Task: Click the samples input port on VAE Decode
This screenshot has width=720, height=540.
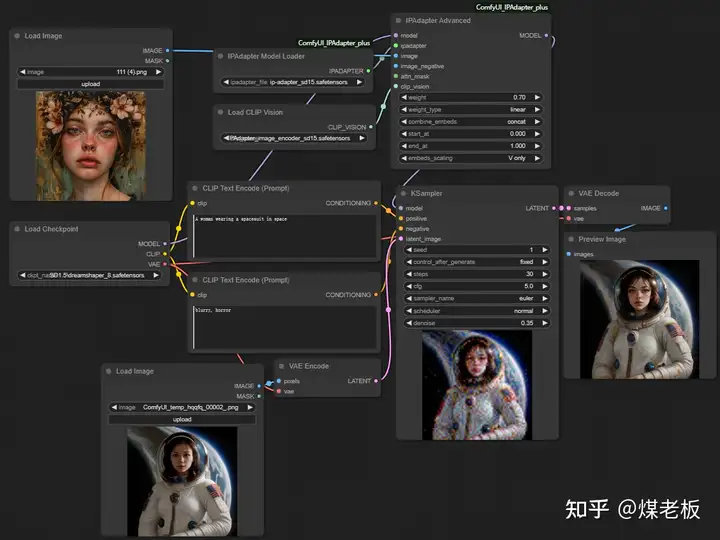Action: point(569,208)
